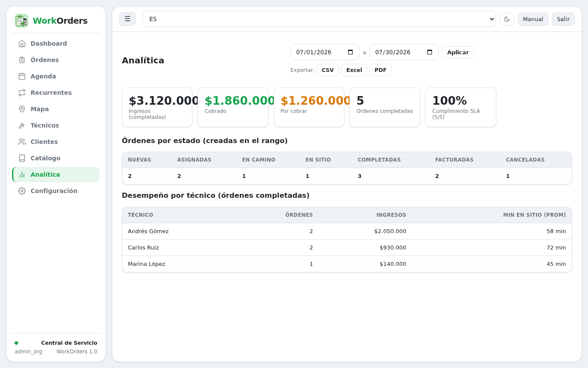Open Dashboard in the sidebar
This screenshot has height=368, width=588.
click(56, 44)
